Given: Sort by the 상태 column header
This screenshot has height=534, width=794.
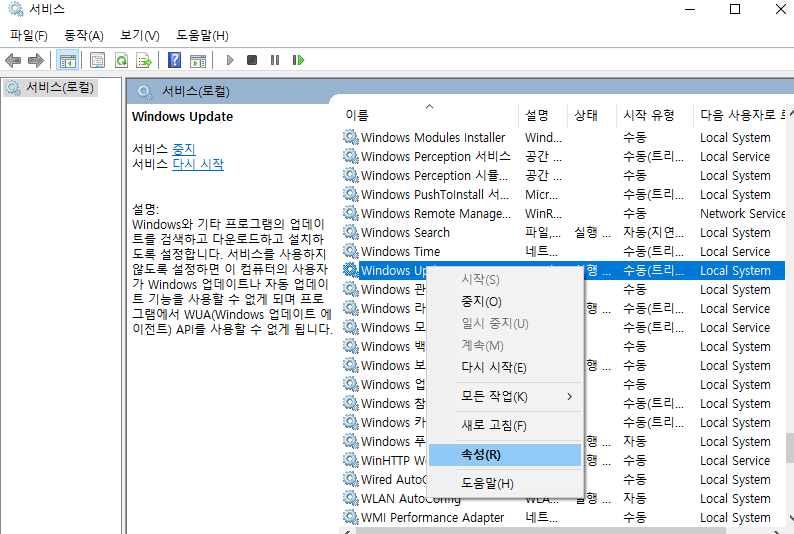Looking at the screenshot, I should [x=592, y=115].
